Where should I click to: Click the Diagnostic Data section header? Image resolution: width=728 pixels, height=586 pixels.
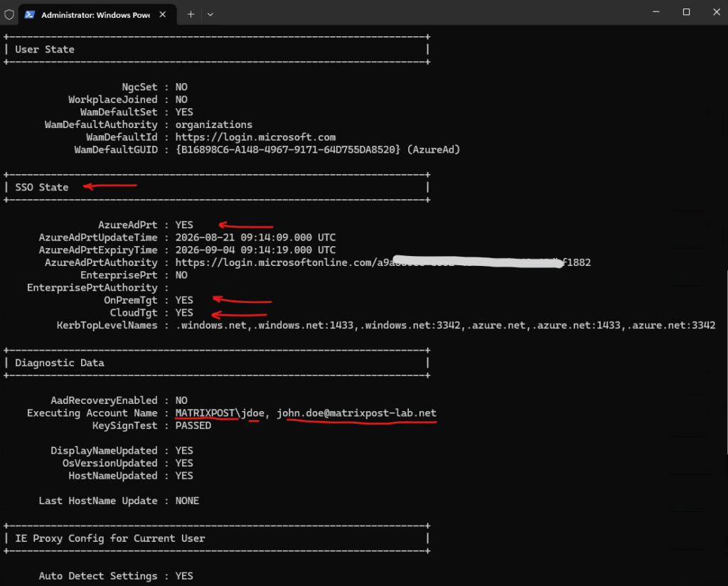click(60, 363)
